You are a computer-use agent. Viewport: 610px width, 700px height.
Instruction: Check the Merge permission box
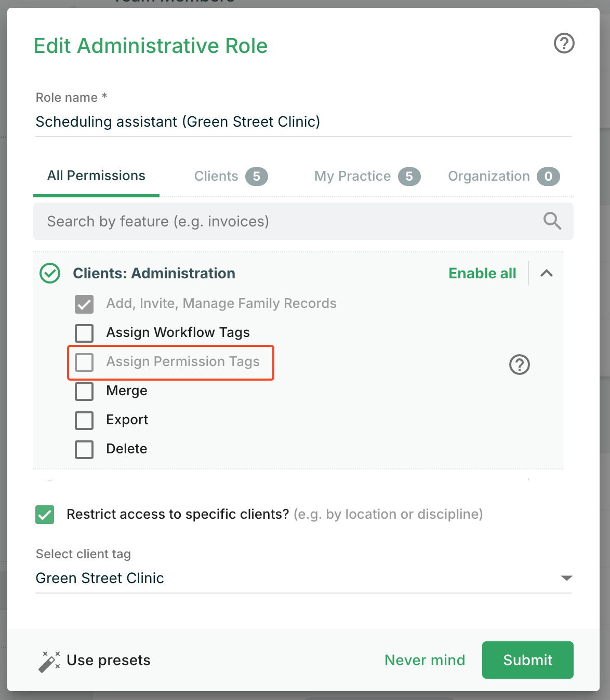(84, 391)
